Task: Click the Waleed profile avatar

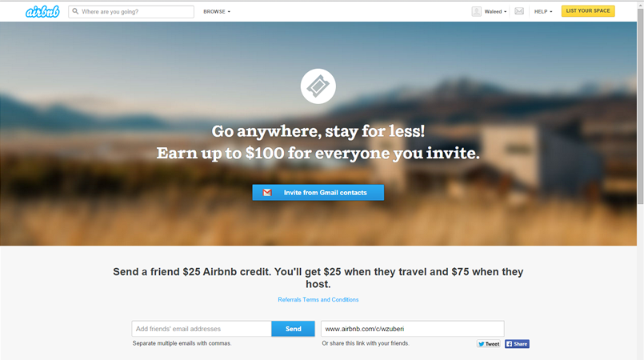Action: [477, 11]
